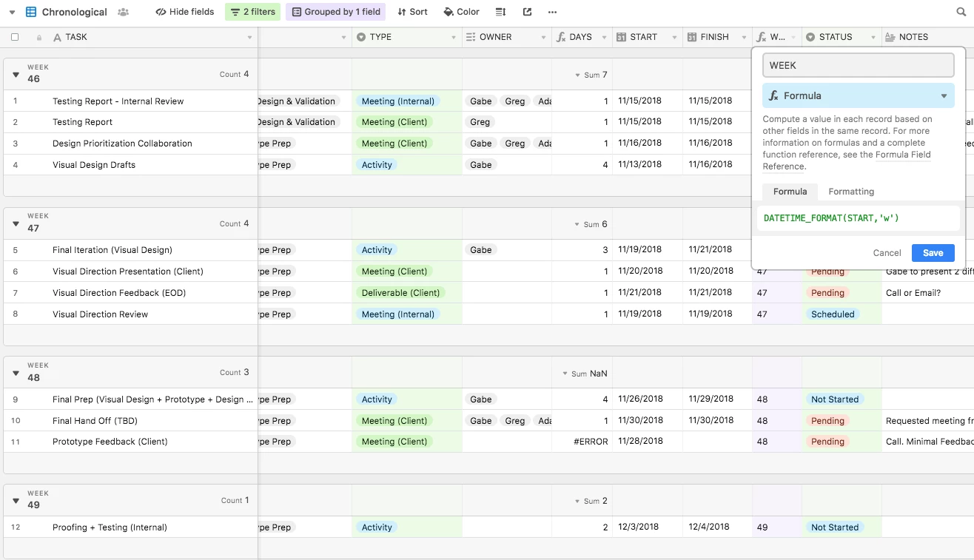Click the Save button

(x=933, y=253)
